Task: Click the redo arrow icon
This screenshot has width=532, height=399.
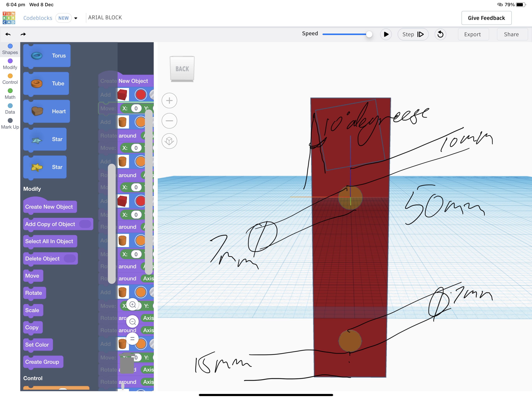Action: click(23, 34)
